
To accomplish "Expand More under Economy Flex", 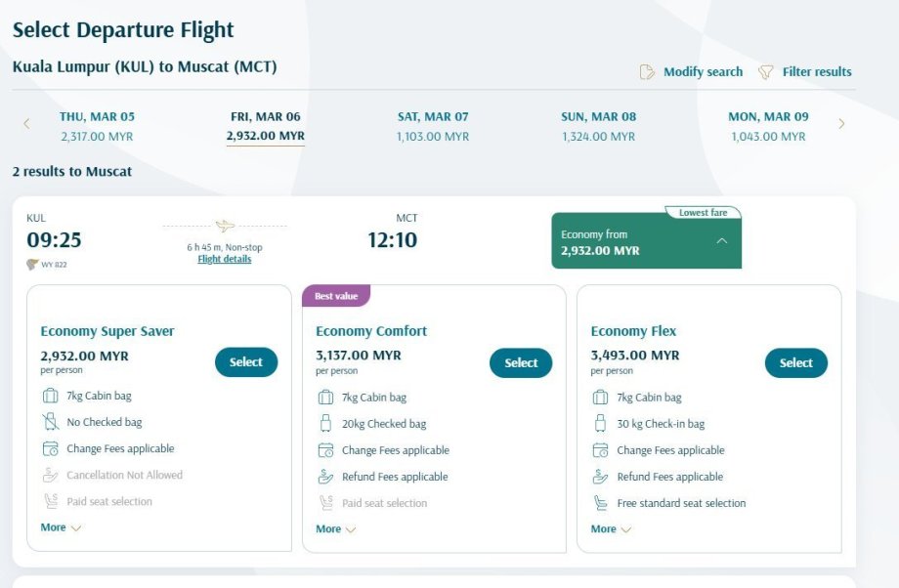I will 611,529.
